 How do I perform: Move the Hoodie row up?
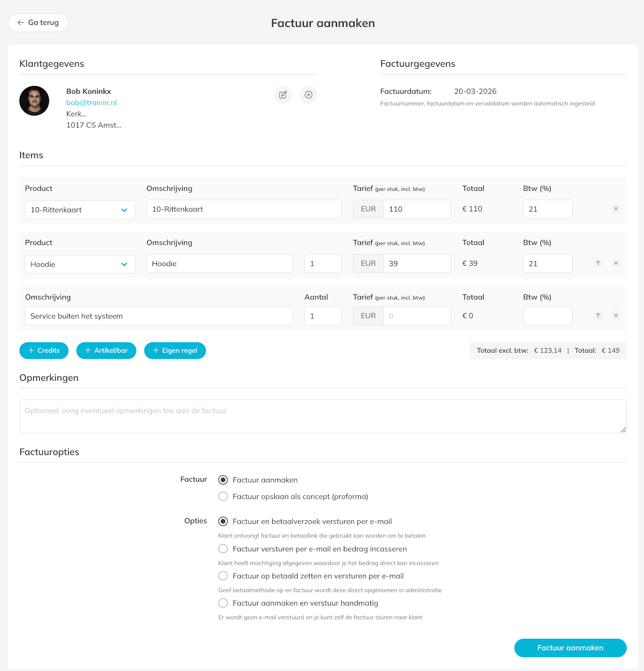(x=598, y=263)
